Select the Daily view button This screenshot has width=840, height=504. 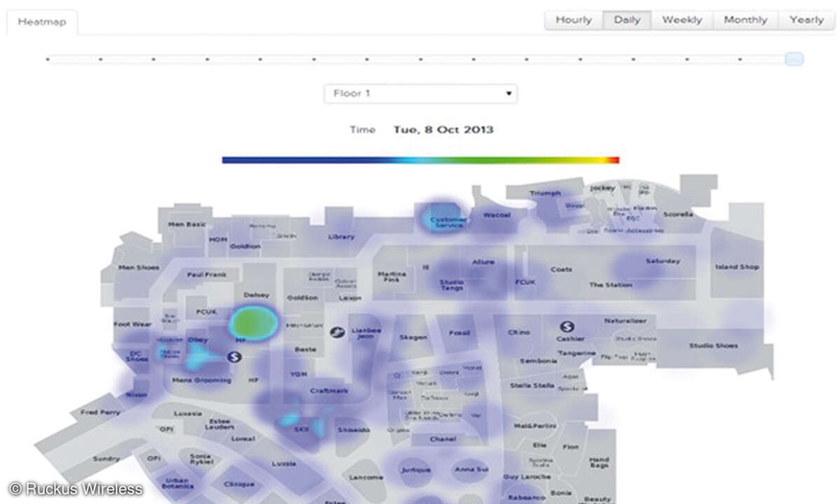click(x=627, y=20)
